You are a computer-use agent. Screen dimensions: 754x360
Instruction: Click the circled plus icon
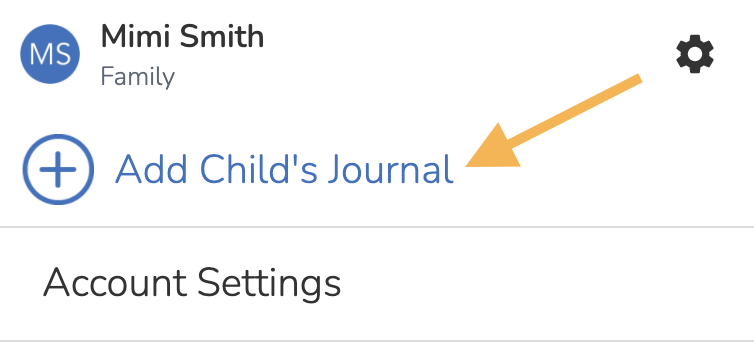pos(58,169)
